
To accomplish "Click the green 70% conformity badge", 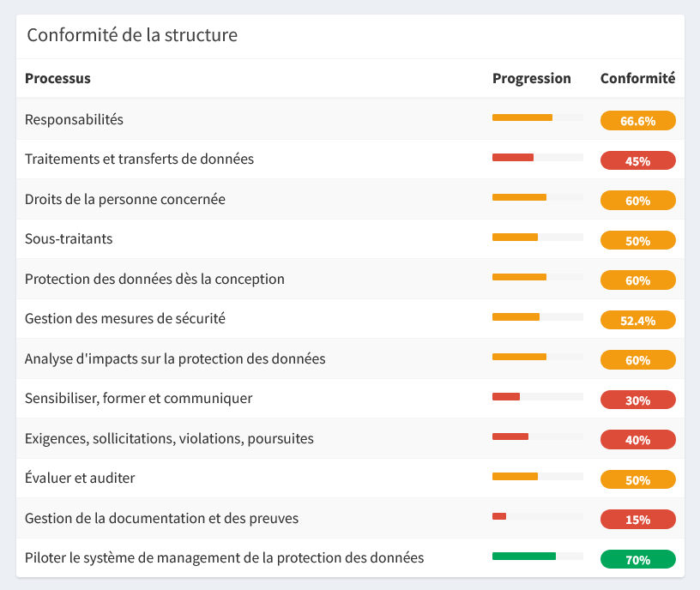I will [x=637, y=560].
